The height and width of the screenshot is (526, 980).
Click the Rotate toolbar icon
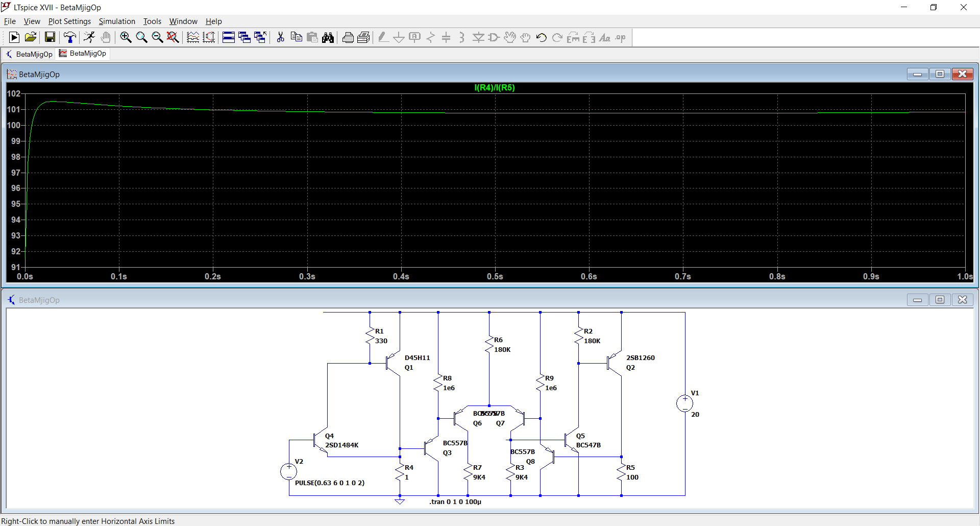tap(573, 37)
